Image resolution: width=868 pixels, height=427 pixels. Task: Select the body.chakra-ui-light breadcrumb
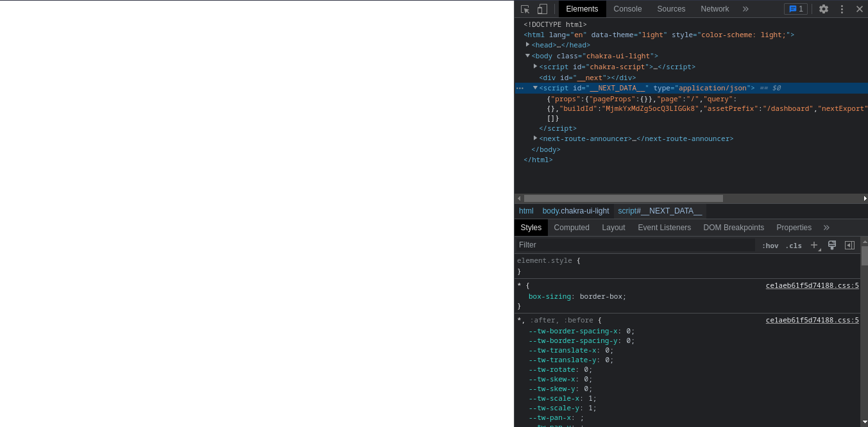[575, 211]
